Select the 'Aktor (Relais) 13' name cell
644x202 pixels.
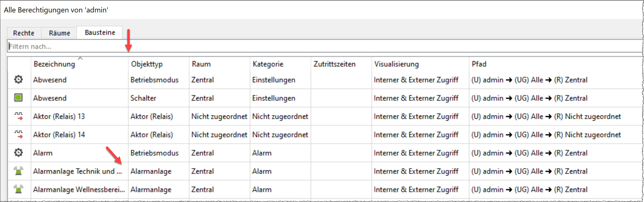point(59,116)
